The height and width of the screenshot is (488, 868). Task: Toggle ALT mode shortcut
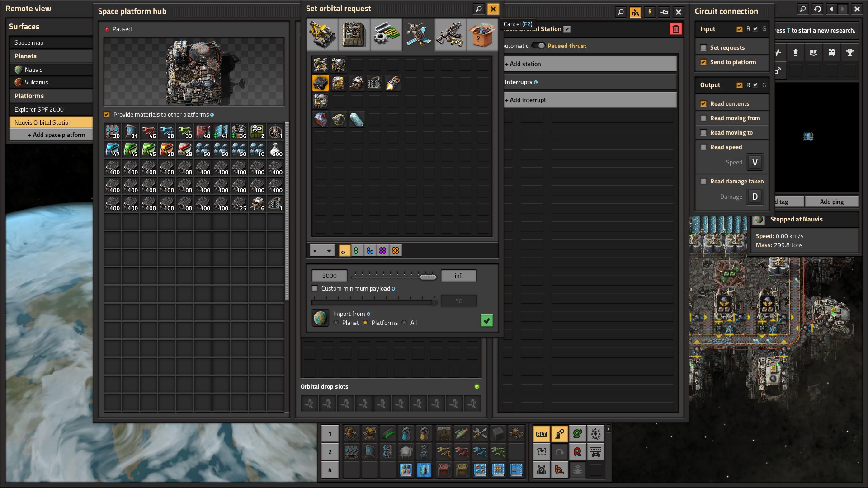click(542, 434)
